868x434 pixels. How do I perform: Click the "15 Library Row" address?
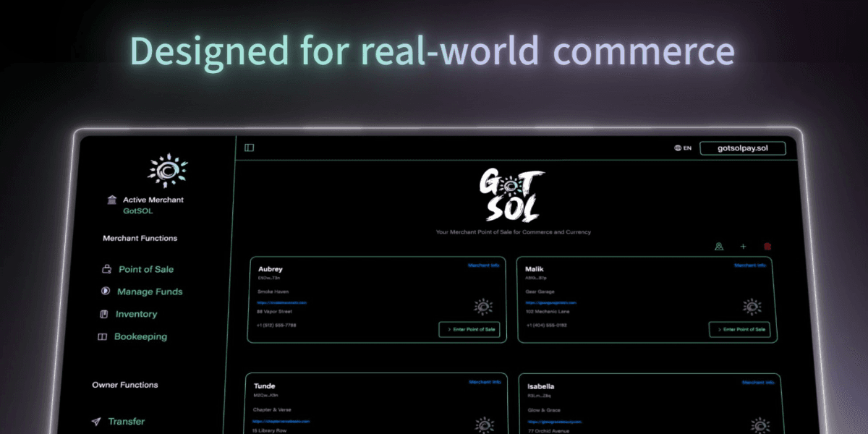(270, 430)
